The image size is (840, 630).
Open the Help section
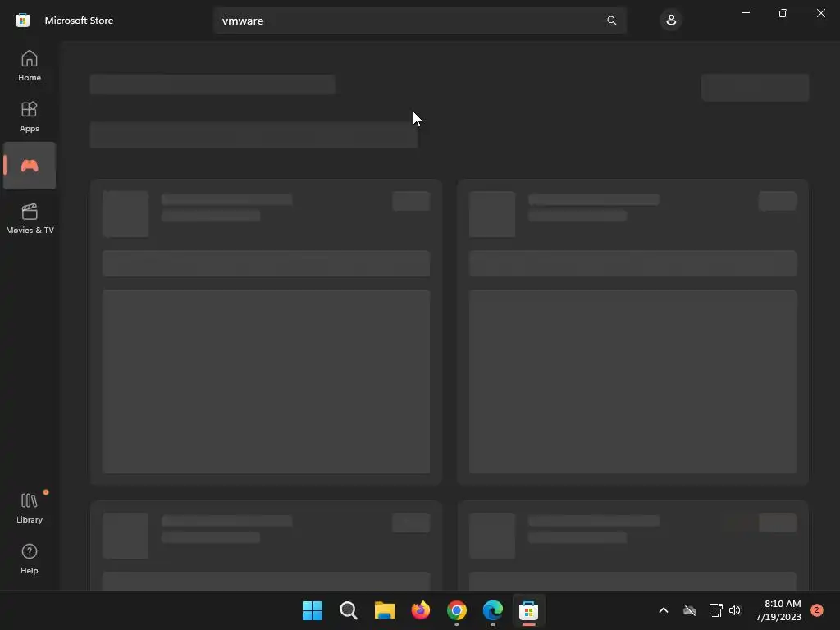pos(30,559)
